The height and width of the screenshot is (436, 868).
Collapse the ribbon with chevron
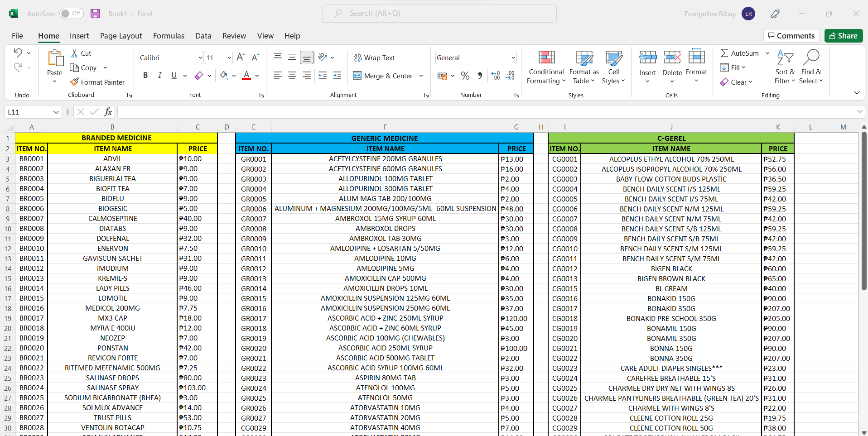point(857,93)
